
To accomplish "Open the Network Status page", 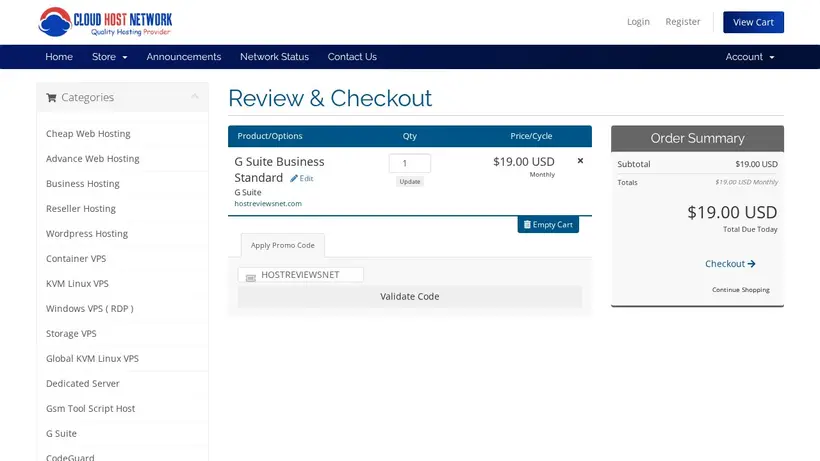I will coord(275,57).
